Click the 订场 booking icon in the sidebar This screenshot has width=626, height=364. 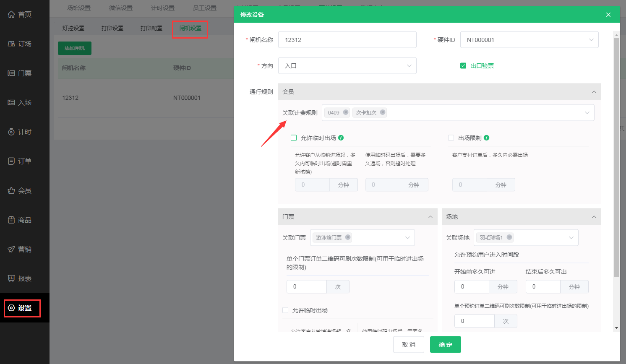pos(11,44)
